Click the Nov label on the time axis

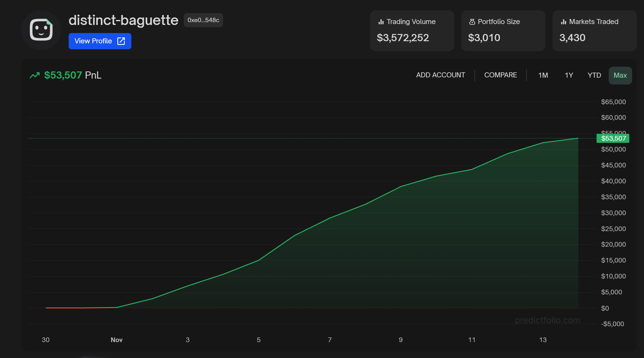tap(116, 340)
